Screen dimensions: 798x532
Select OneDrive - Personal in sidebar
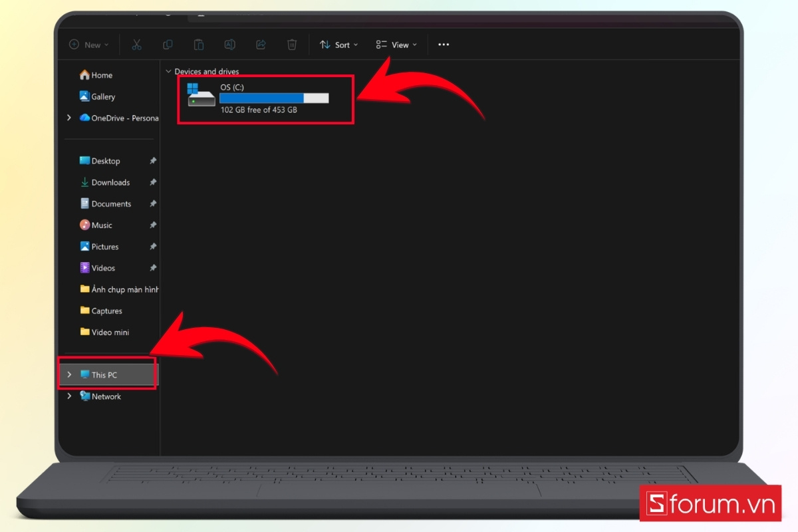[118, 118]
